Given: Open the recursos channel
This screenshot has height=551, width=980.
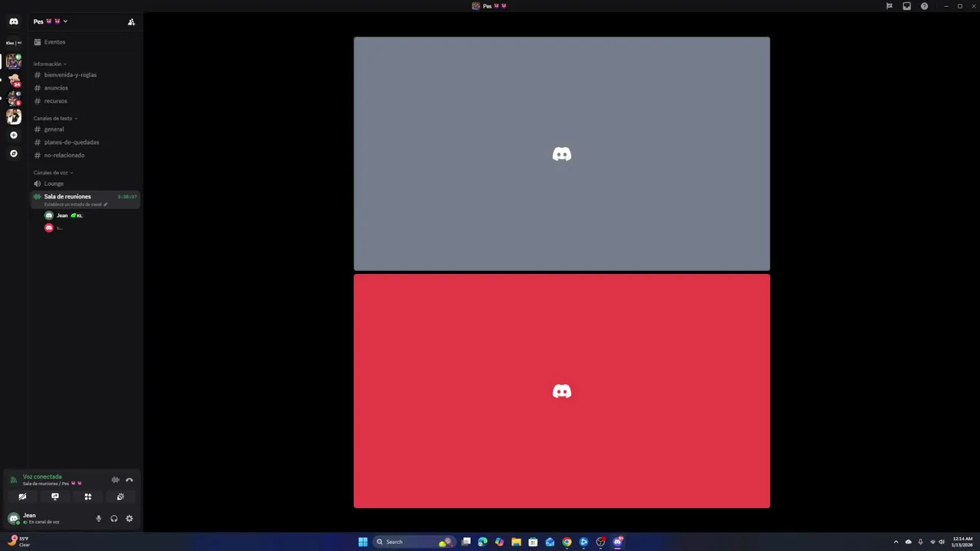Looking at the screenshot, I should pyautogui.click(x=85, y=101).
